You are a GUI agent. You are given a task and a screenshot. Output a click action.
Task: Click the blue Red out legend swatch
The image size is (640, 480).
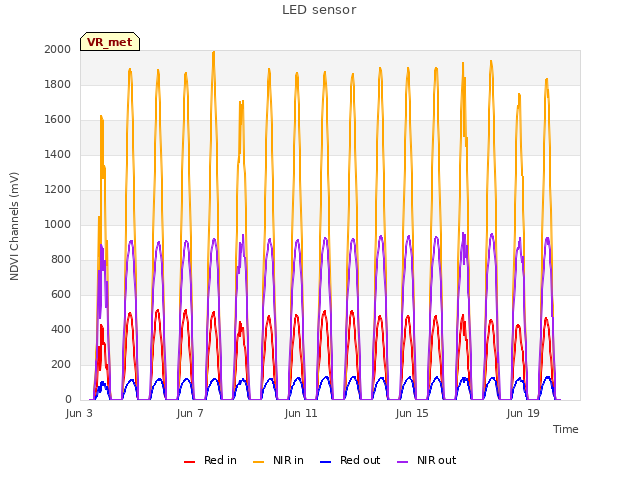[325, 462]
